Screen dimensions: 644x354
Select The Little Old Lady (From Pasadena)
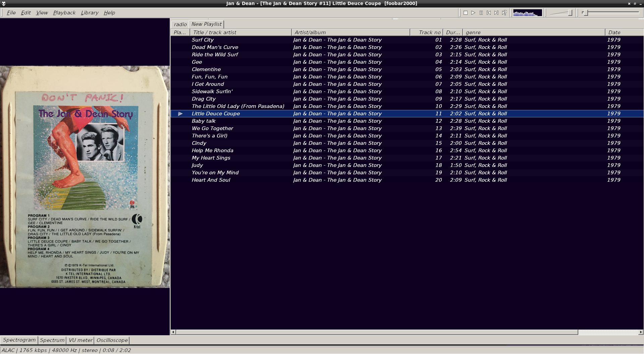(407, 106)
